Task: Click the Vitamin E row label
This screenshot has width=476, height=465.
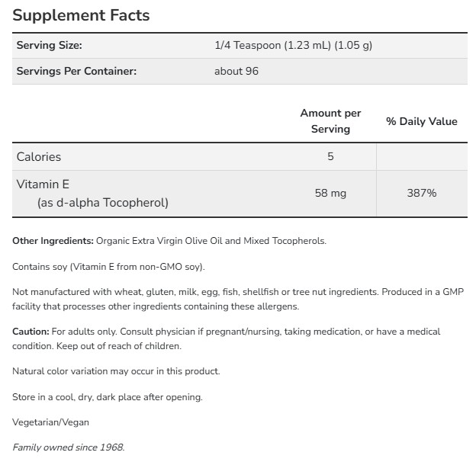Action: coord(43,184)
